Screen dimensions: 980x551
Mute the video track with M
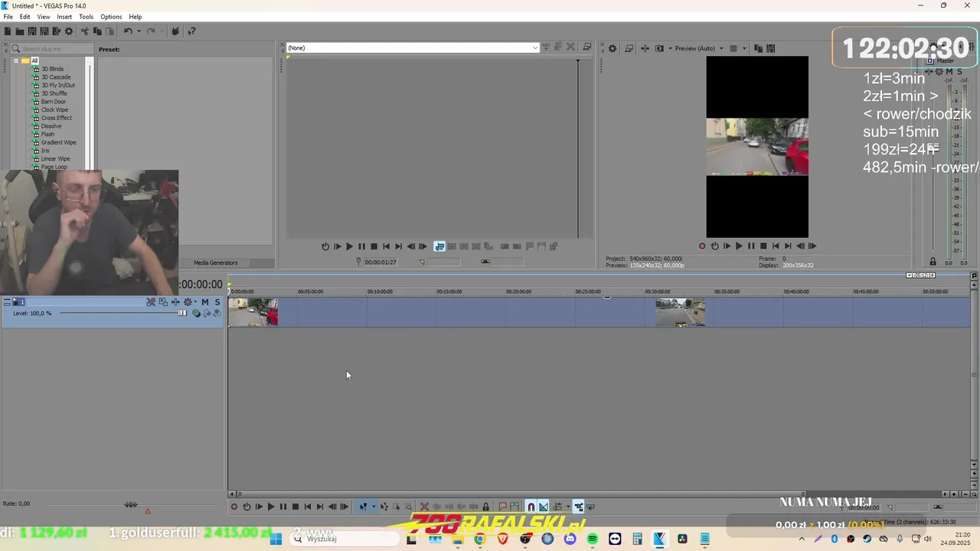[x=205, y=302]
